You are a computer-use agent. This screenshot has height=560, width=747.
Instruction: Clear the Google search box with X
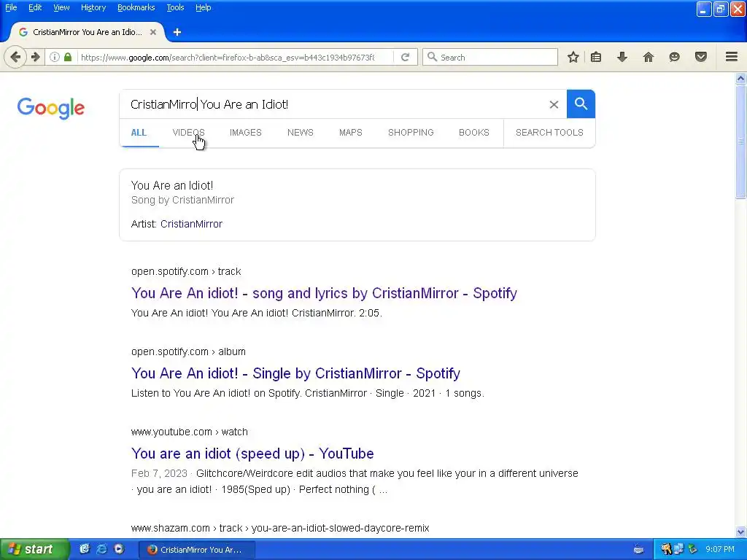[x=554, y=104]
